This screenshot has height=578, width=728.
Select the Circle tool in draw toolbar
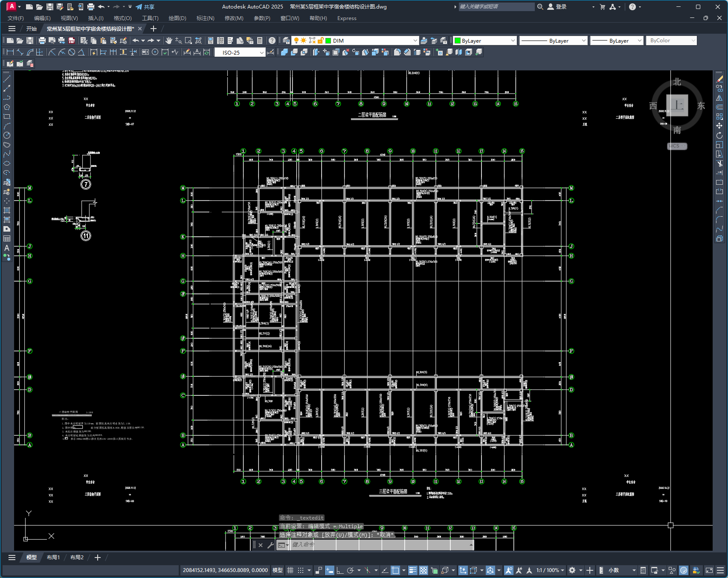coord(7,135)
